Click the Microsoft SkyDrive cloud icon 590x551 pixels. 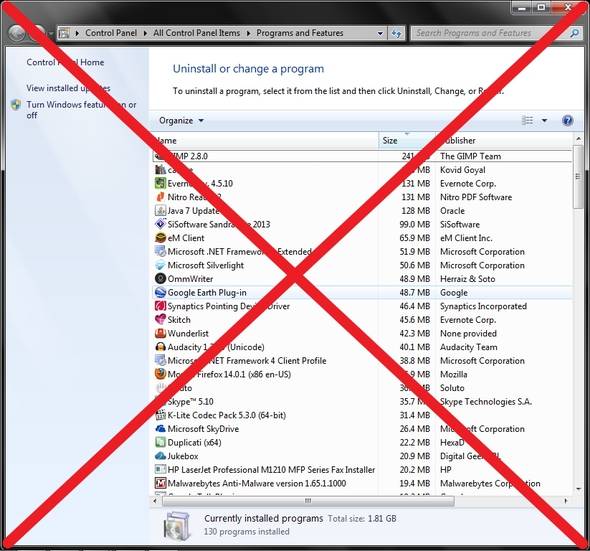tap(160, 429)
